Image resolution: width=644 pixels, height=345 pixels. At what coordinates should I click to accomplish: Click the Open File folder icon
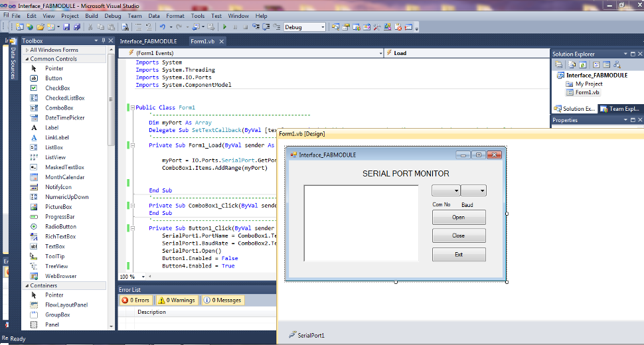click(40, 27)
